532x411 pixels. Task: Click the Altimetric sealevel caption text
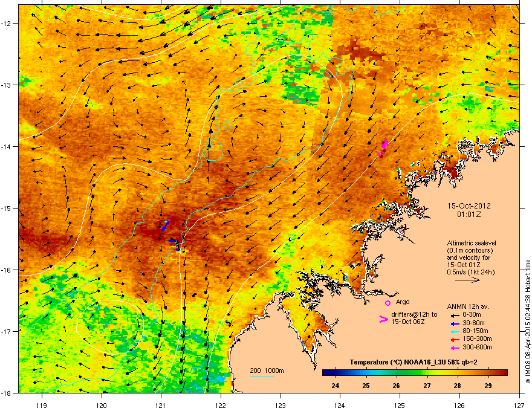pyautogui.click(x=472, y=243)
